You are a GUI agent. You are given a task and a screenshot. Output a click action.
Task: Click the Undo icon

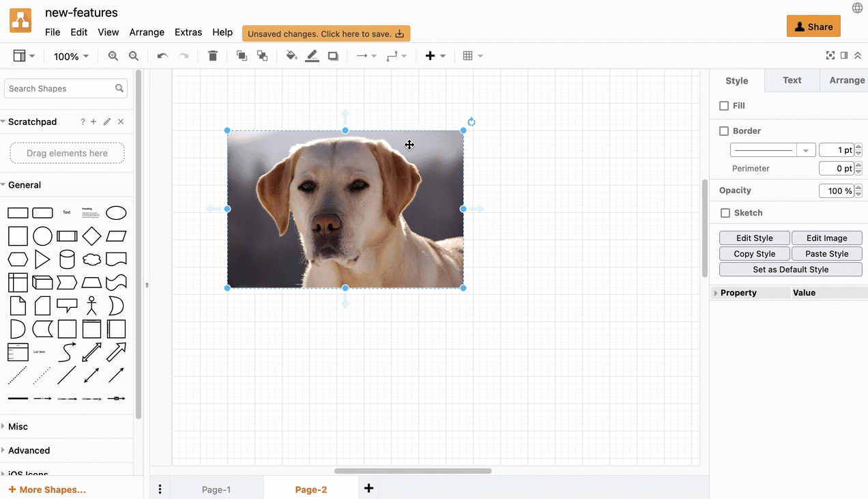tap(162, 55)
